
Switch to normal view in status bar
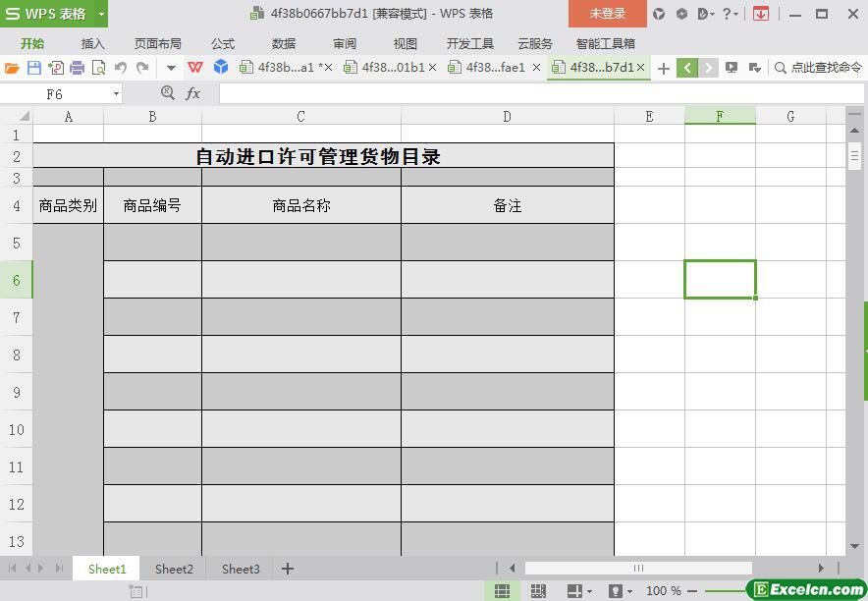pyautogui.click(x=502, y=590)
